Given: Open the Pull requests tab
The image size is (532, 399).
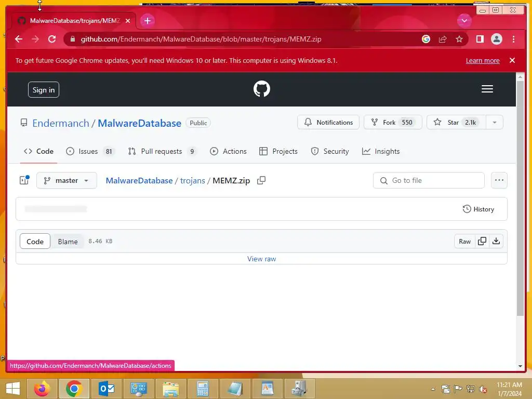Looking at the screenshot, I should pyautogui.click(x=163, y=151).
